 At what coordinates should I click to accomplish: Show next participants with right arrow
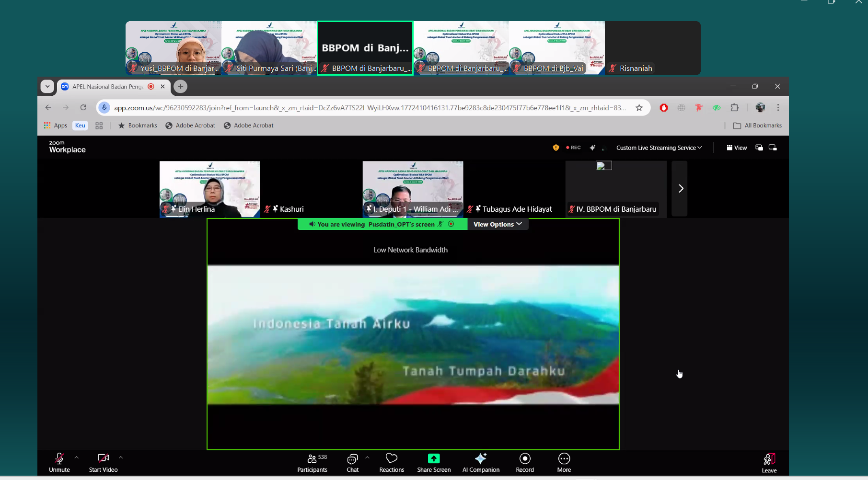tap(680, 189)
